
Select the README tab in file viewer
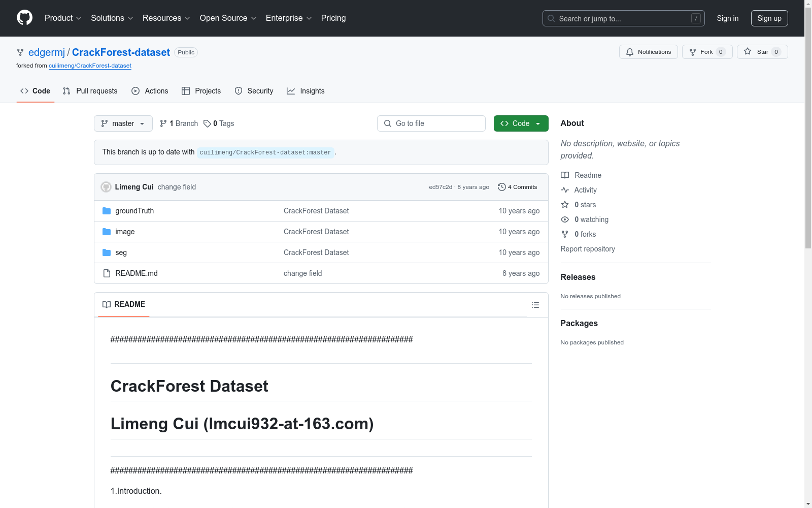point(124,304)
